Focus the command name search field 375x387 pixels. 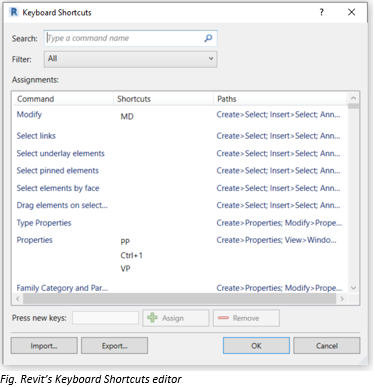[130, 38]
